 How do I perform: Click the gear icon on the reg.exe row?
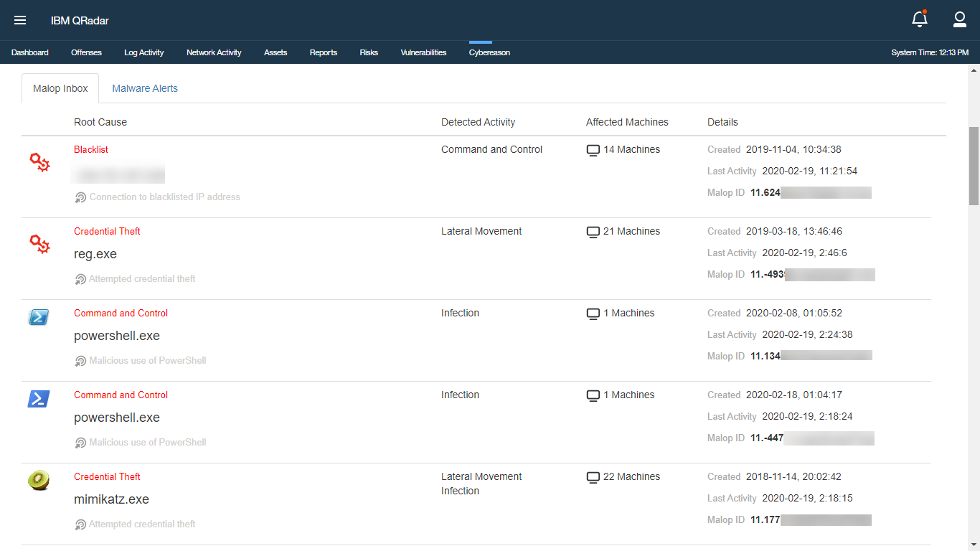[x=39, y=245]
